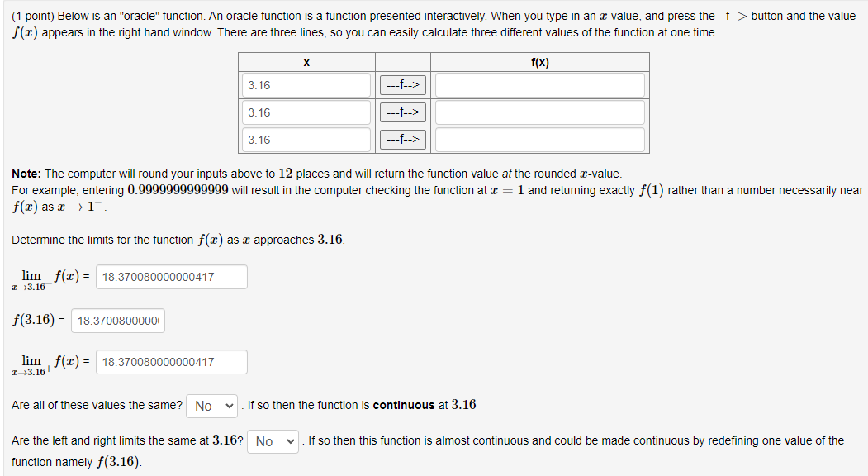The width and height of the screenshot is (868, 476).
Task: Click the second f(x) output field
Action: click(x=538, y=112)
